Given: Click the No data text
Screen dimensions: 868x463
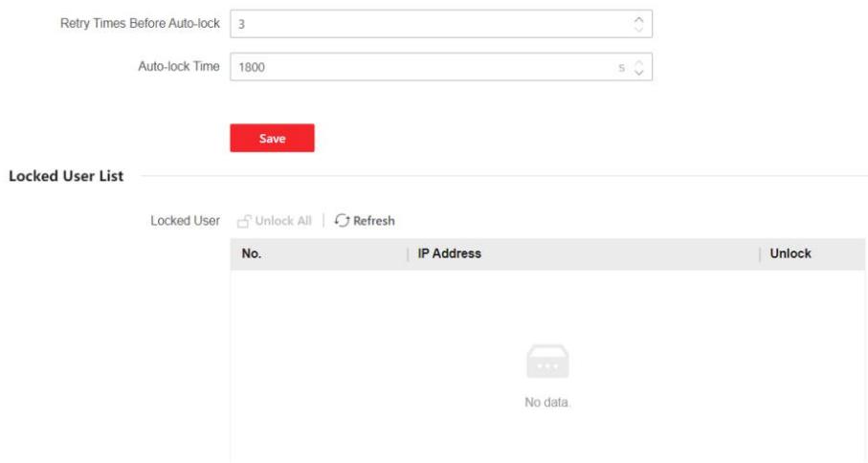Looking at the screenshot, I should pos(546,402).
